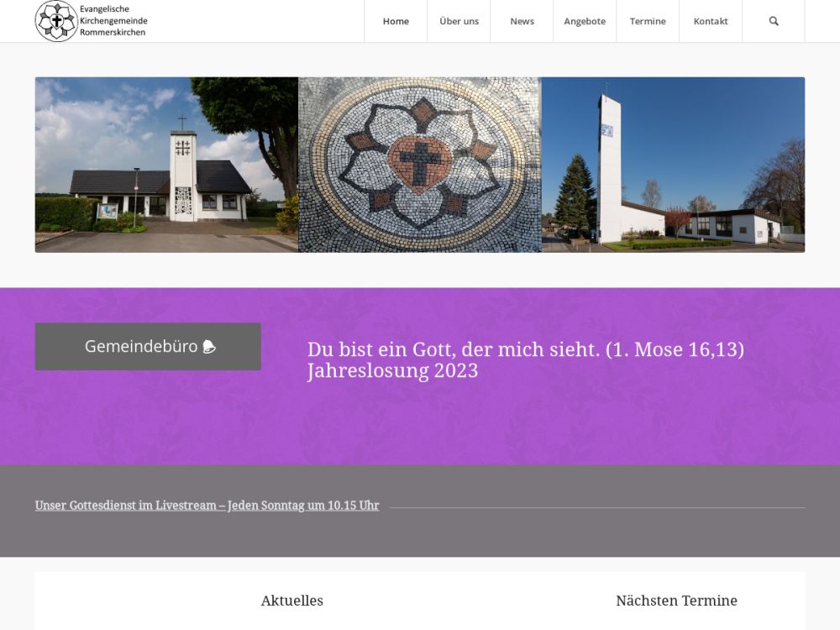This screenshot has height=630, width=840.
Task: Click the bell icon beside Gemeindebüro
Action: [209, 347]
